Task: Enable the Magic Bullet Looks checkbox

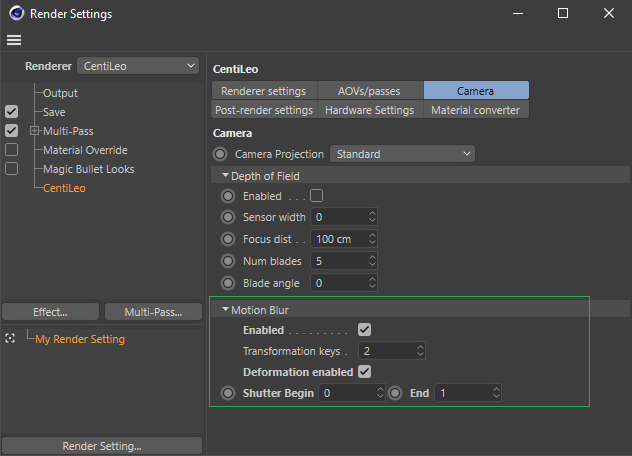Action: click(x=12, y=169)
